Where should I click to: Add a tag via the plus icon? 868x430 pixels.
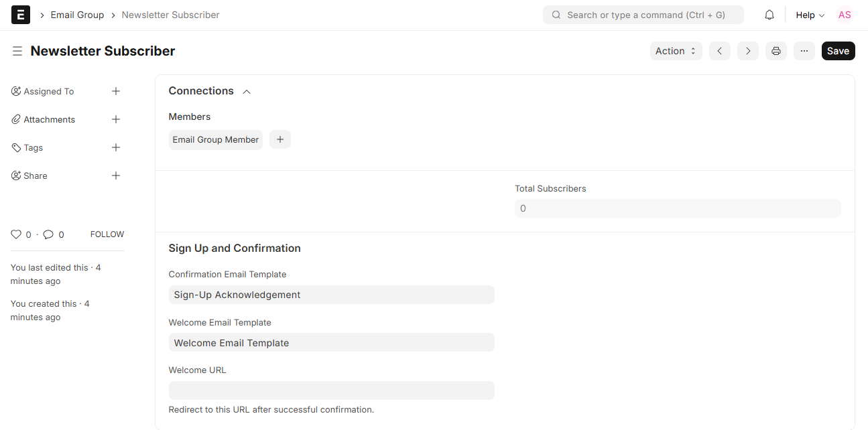[x=115, y=147]
